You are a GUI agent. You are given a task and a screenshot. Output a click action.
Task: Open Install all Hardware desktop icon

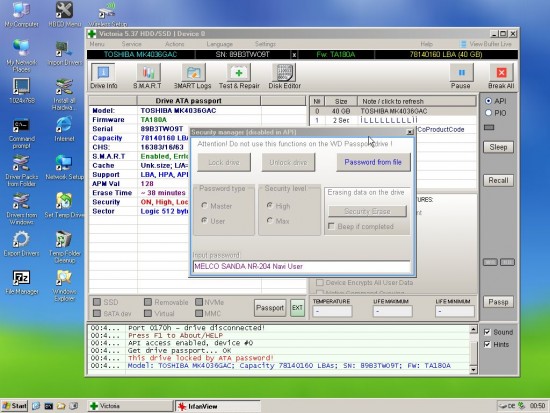(x=65, y=94)
